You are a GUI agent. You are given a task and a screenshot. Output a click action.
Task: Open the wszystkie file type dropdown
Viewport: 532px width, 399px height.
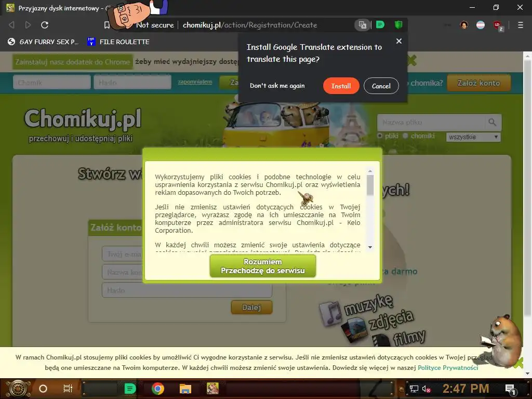473,137
